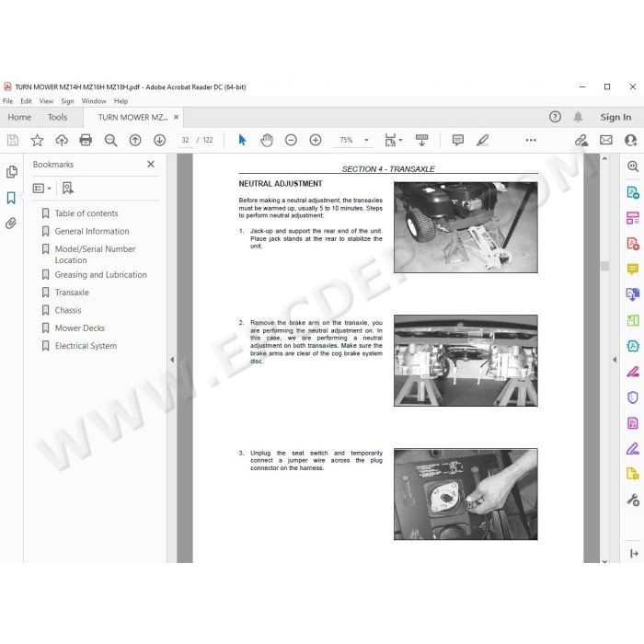Viewport: 644px width, 644px height.
Task: Add a sticky note comment icon
Action: (457, 140)
